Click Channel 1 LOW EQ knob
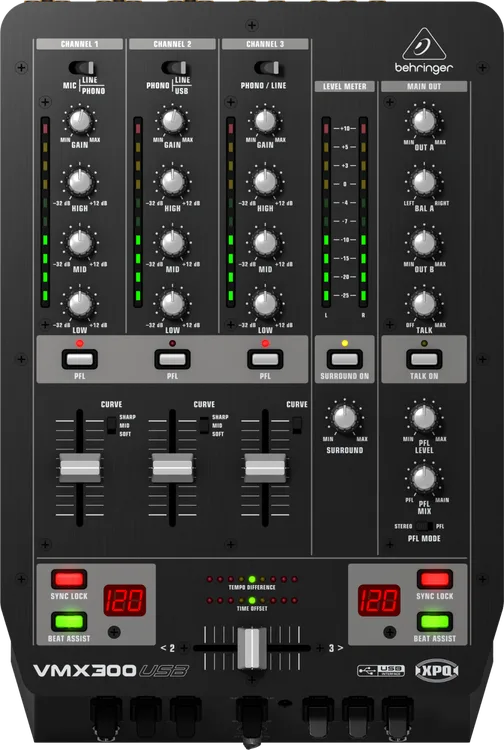The height and width of the screenshot is (750, 504). click(x=80, y=304)
